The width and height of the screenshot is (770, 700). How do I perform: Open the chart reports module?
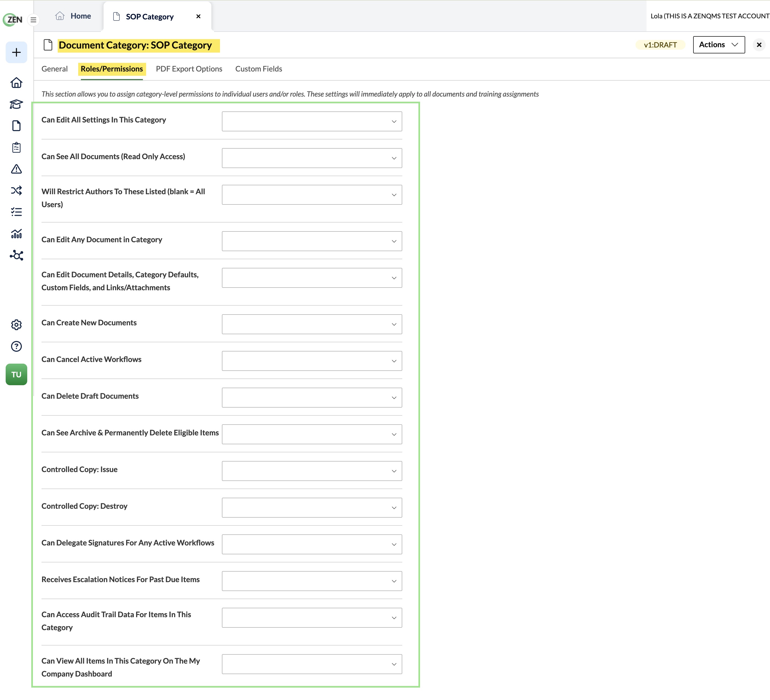point(16,233)
